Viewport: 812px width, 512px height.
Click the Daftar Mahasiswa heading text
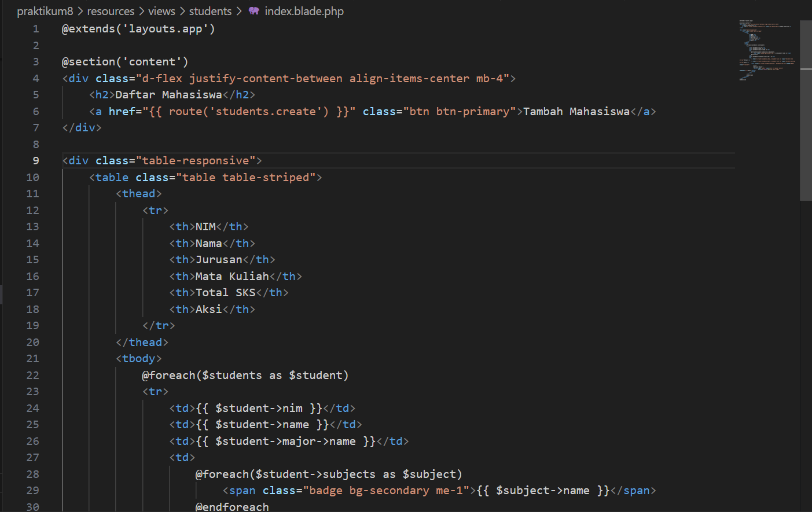[168, 95]
